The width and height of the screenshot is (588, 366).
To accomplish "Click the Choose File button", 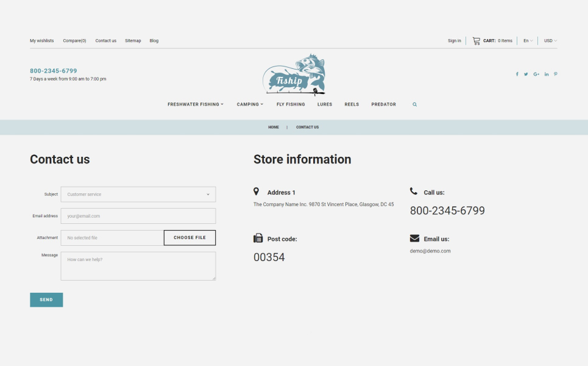I will point(190,238).
